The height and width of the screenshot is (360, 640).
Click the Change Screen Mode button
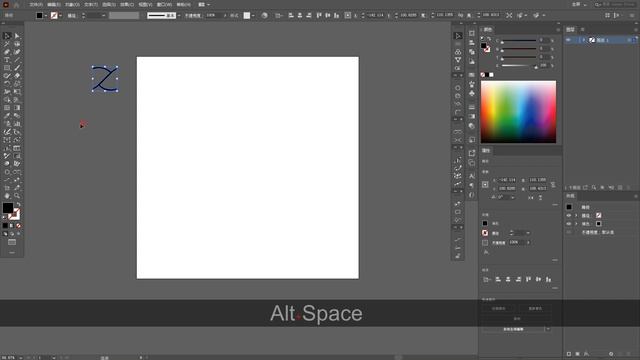(12, 242)
